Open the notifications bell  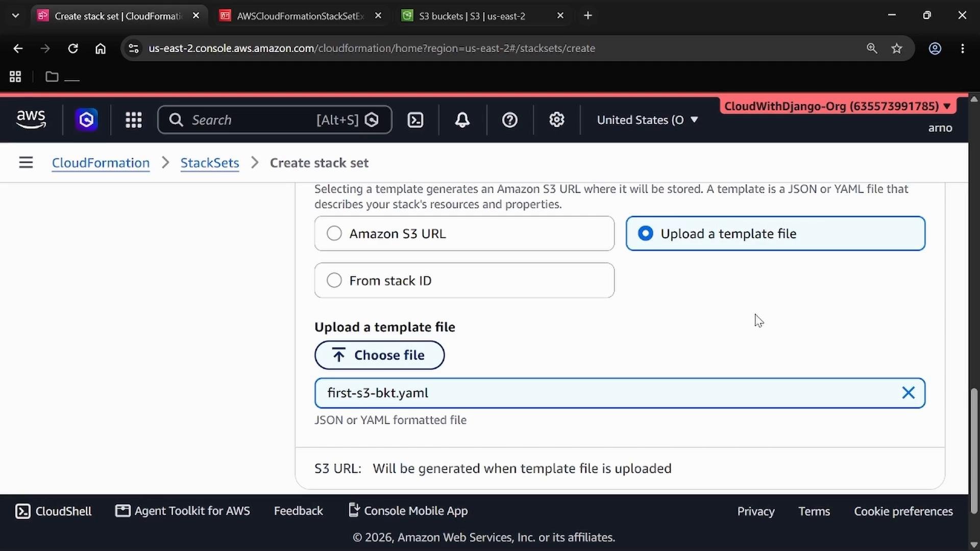pos(462,120)
